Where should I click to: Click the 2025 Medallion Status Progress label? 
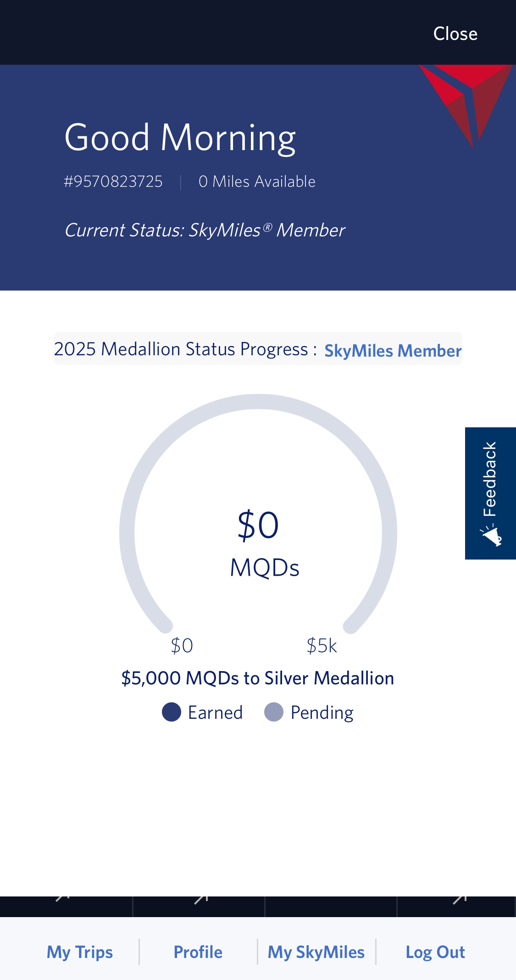pos(185,349)
